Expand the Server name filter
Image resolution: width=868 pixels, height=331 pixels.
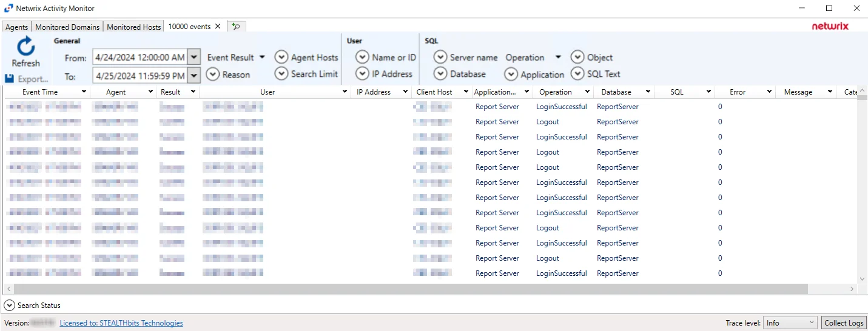[x=440, y=57]
